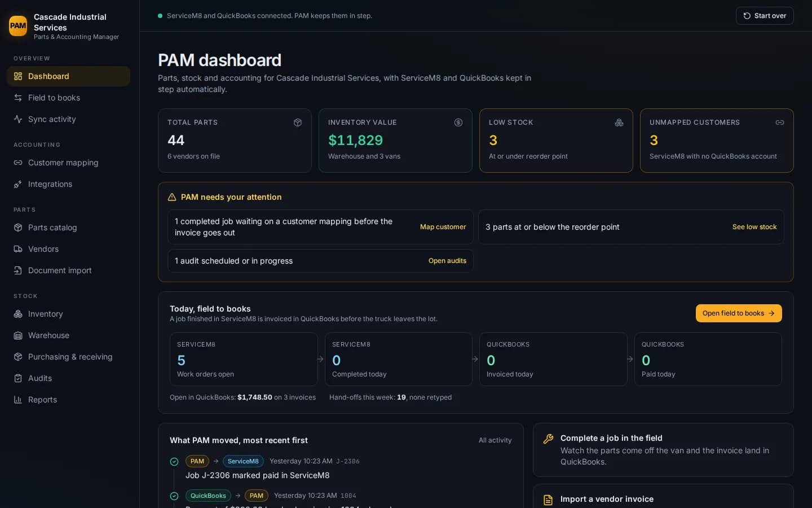Click the Low Stock boxes icon
The image size is (812, 508).
click(x=619, y=122)
